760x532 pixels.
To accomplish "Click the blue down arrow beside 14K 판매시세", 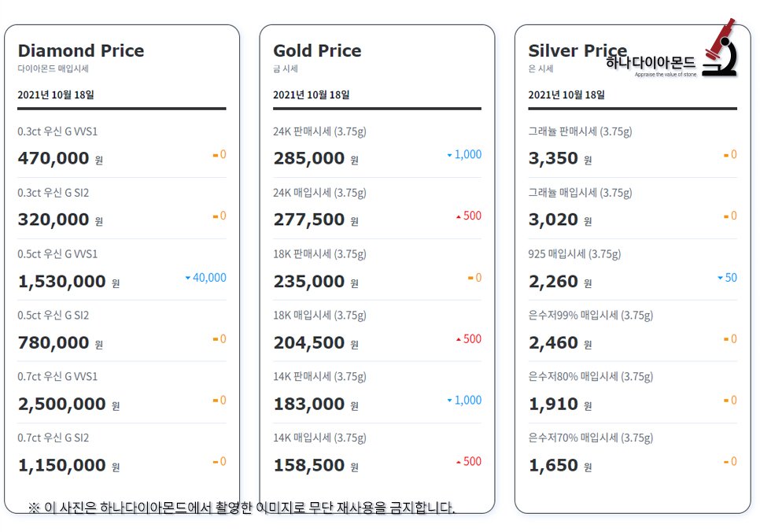I will point(450,401).
